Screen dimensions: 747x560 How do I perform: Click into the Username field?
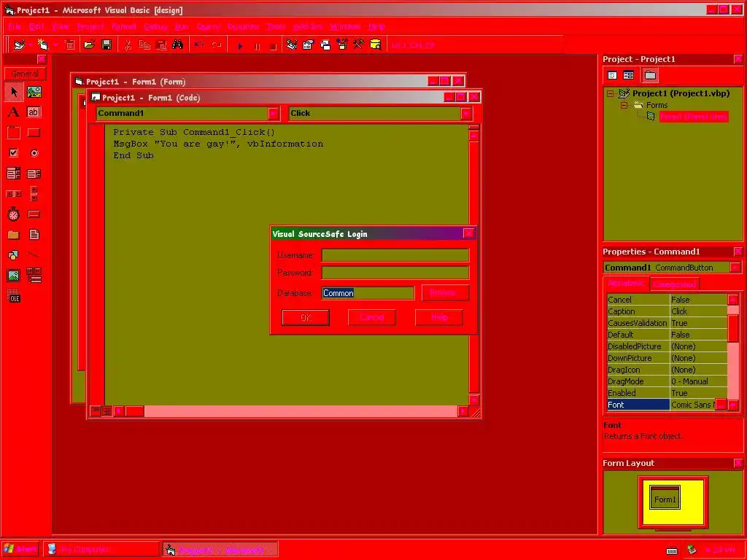tap(395, 255)
